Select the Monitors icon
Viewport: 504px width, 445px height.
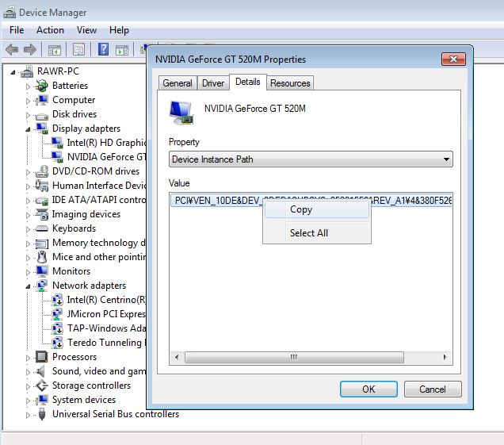42,271
